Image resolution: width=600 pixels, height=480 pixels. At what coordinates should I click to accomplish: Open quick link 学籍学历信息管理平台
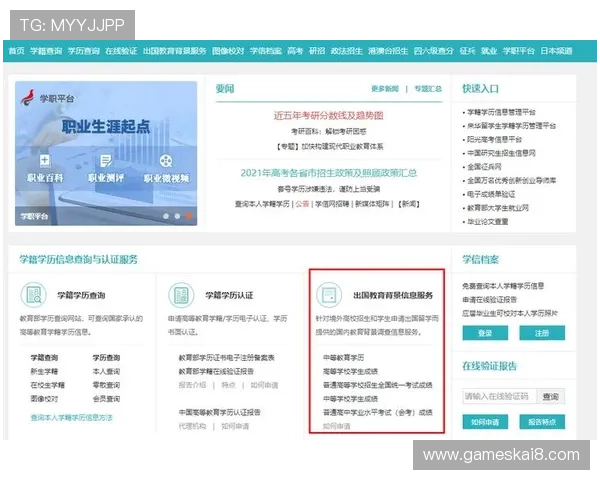[x=501, y=112]
